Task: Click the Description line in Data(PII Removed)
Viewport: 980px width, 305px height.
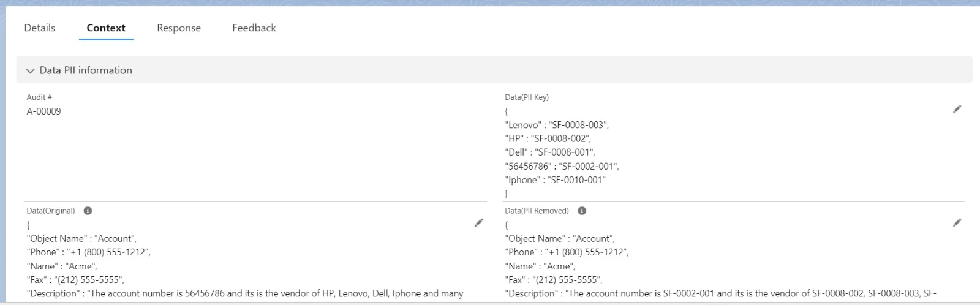Action: (x=720, y=293)
